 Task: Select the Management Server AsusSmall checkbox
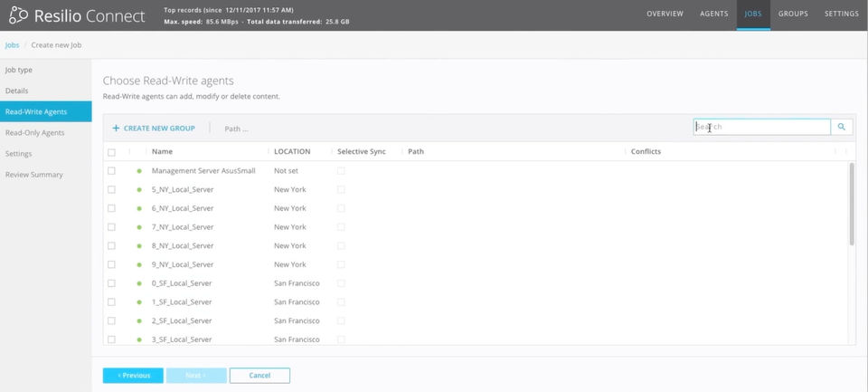(x=111, y=171)
